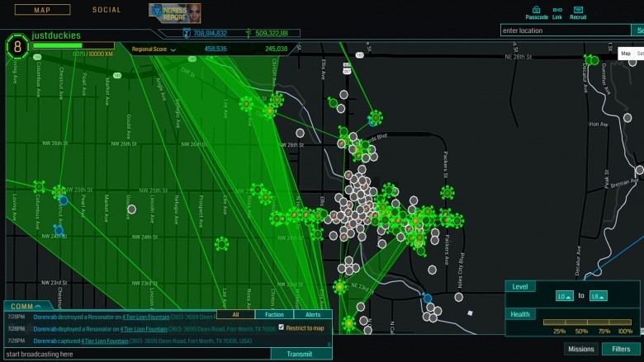Screen dimensions: 644x362
Task: Click the Filters button
Action: (621, 349)
